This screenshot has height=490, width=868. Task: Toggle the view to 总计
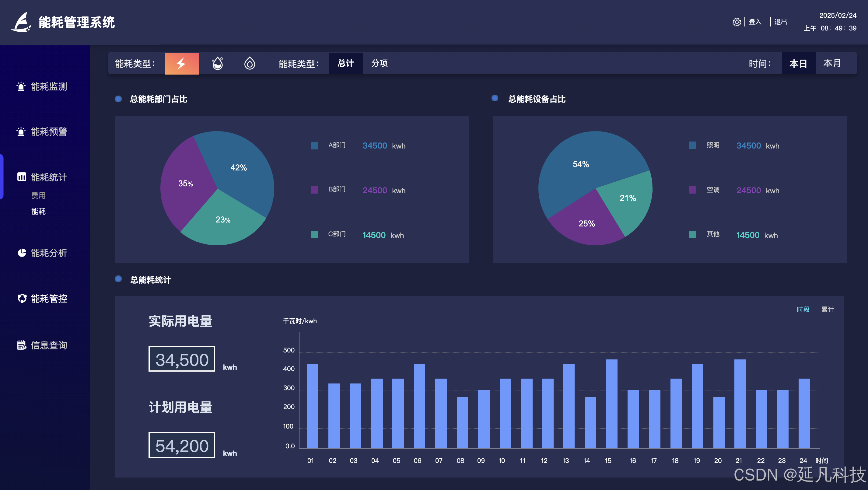point(345,63)
